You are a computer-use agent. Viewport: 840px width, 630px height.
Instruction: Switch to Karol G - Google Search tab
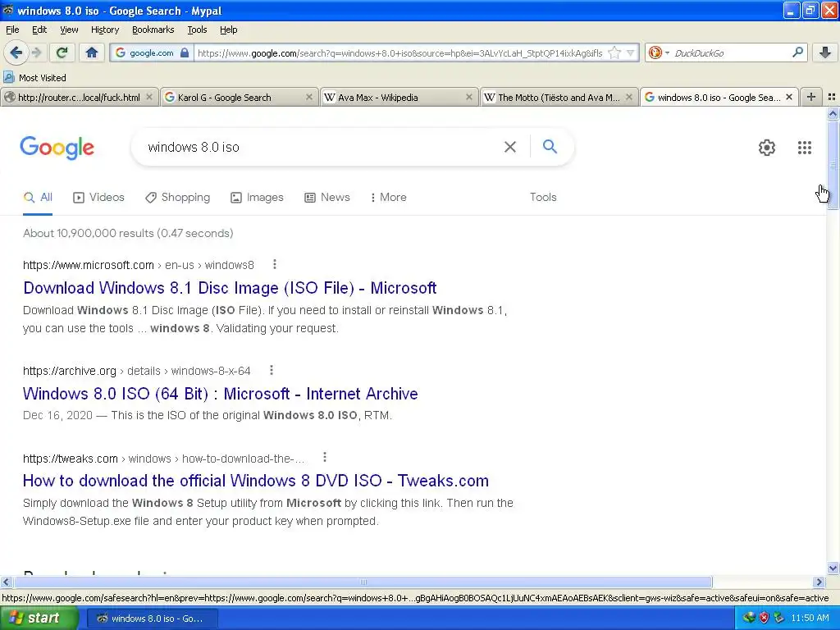pos(239,97)
